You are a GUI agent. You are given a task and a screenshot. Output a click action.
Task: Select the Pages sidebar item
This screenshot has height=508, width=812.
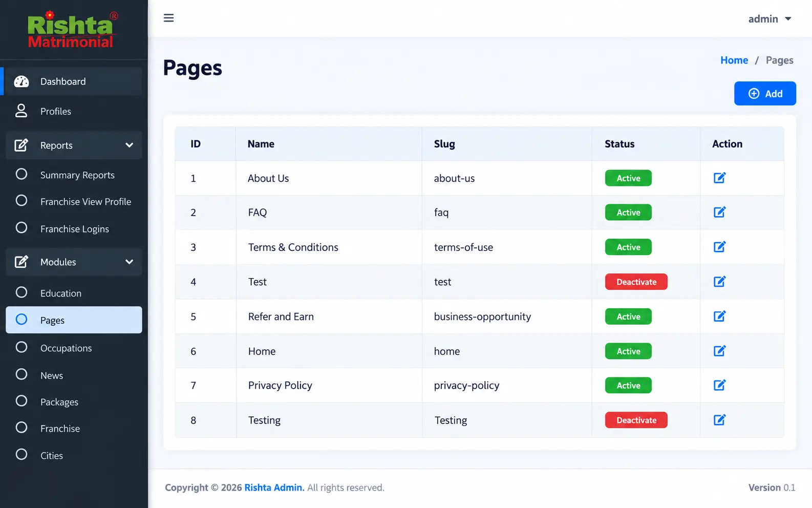pos(74,320)
